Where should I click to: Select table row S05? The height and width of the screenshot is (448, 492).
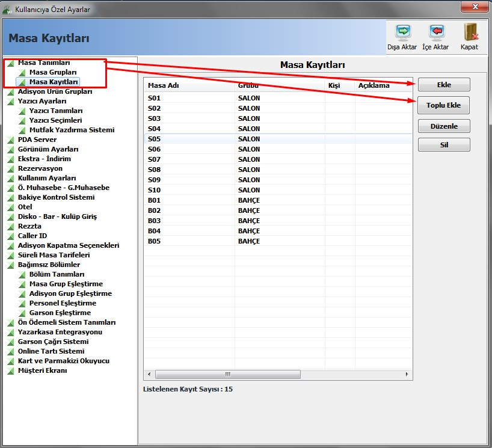point(278,139)
